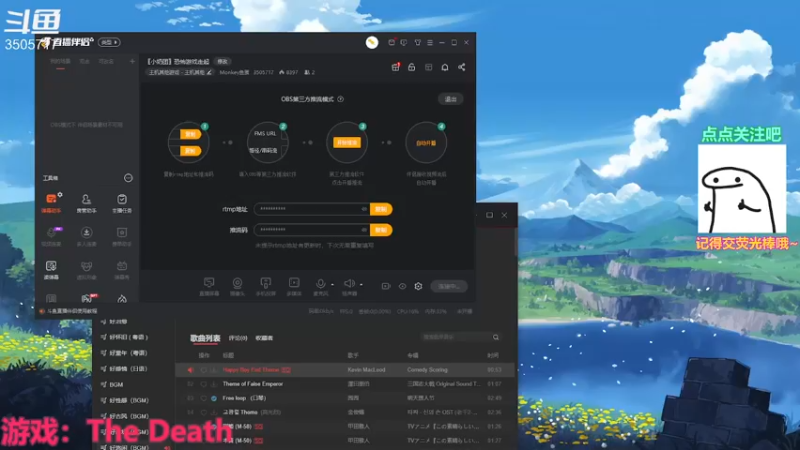Open the skin (t-shirt) icon in title bar
The image size is (800, 450).
coord(417,42)
